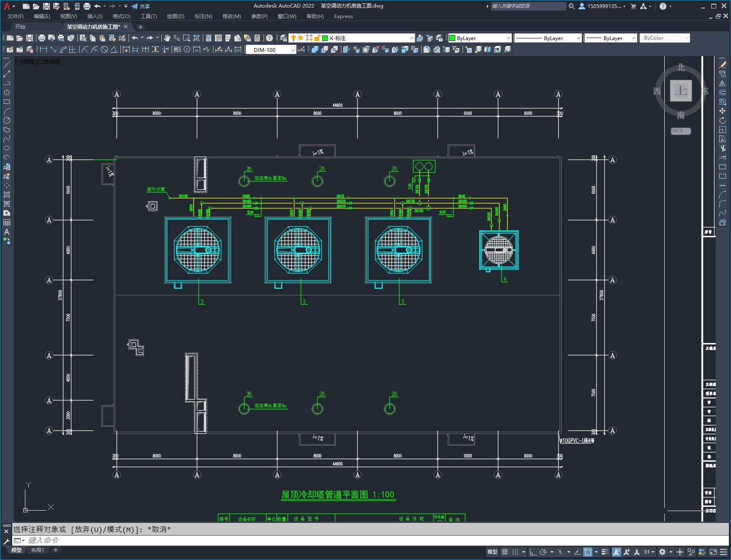Image resolution: width=731 pixels, height=560 pixels.
Task: Select the Multiline Text A tool
Action: point(7,232)
